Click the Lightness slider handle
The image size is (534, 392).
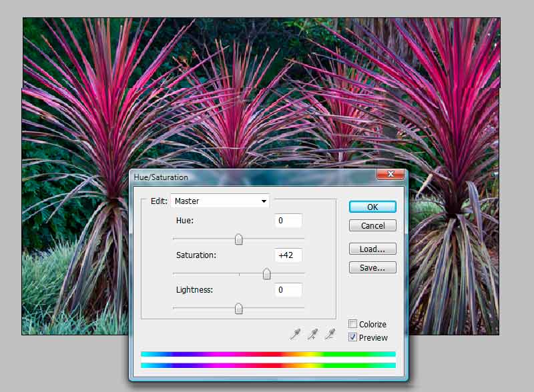(x=239, y=309)
